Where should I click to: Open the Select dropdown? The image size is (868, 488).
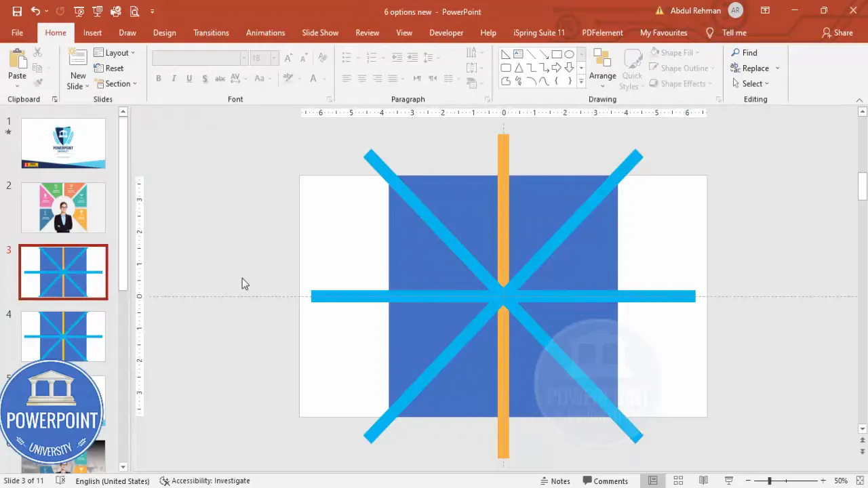[751, 84]
